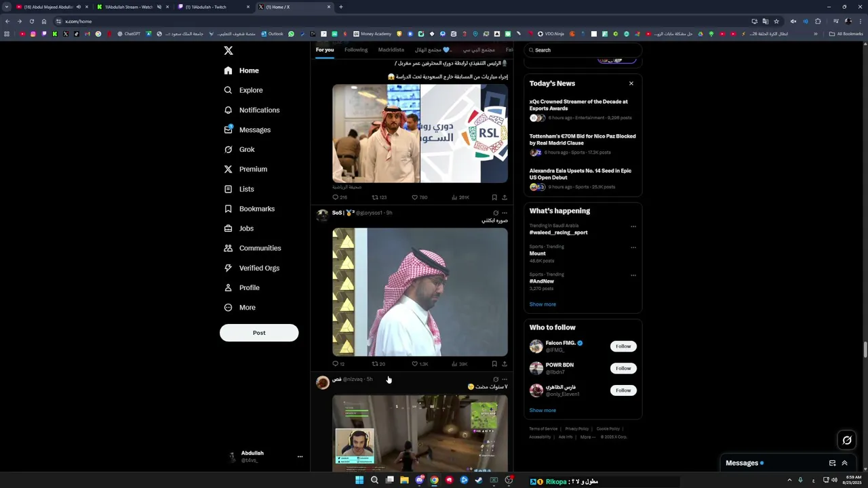The height and width of the screenshot is (488, 868).
Task: Repost SoS post showing 20 reposts
Action: click(x=378, y=364)
